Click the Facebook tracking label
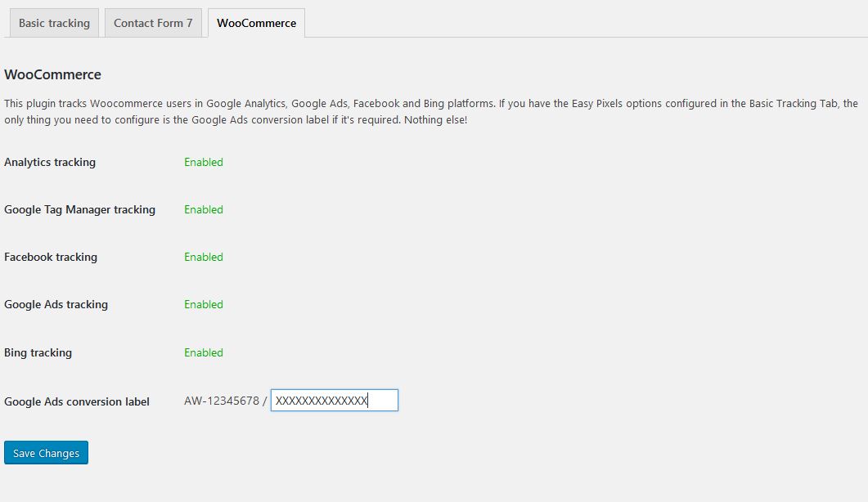The height and width of the screenshot is (502, 868). (51, 257)
